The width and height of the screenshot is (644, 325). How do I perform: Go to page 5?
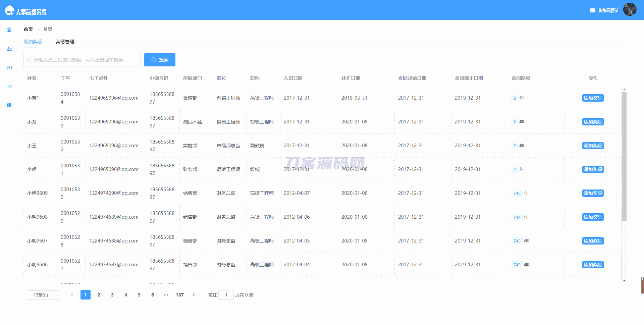point(139,295)
